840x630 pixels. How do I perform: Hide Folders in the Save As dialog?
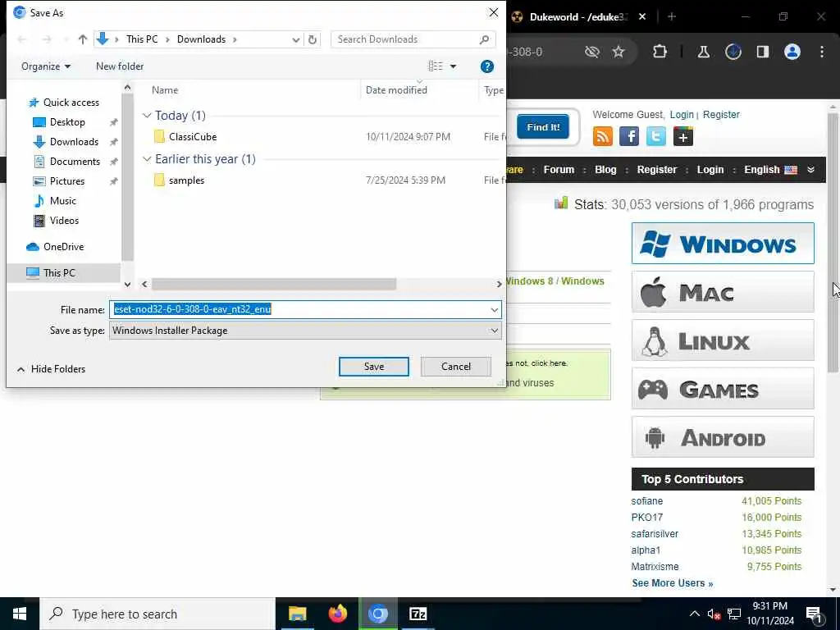point(51,369)
